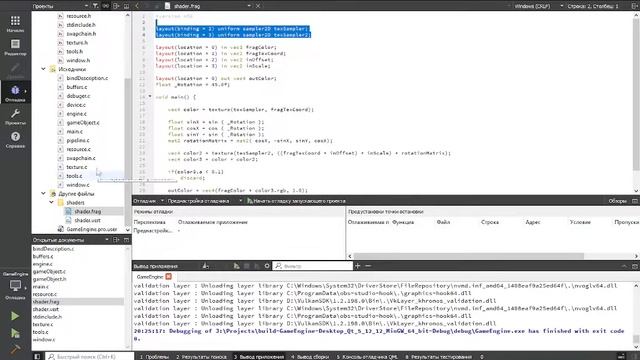Click the green Run button

pyautogui.click(x=15, y=316)
